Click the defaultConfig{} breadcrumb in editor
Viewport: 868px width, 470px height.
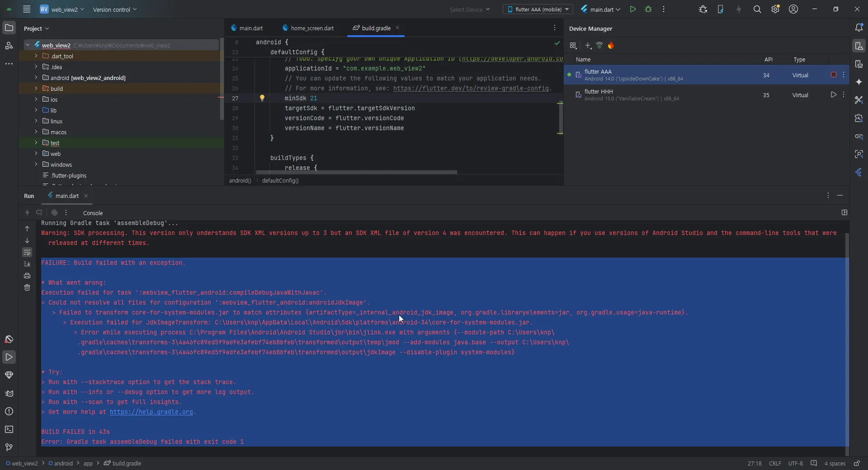(280, 180)
